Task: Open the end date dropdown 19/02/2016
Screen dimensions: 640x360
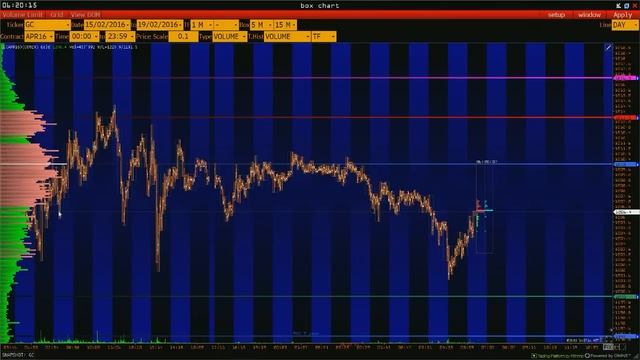Action: point(160,25)
